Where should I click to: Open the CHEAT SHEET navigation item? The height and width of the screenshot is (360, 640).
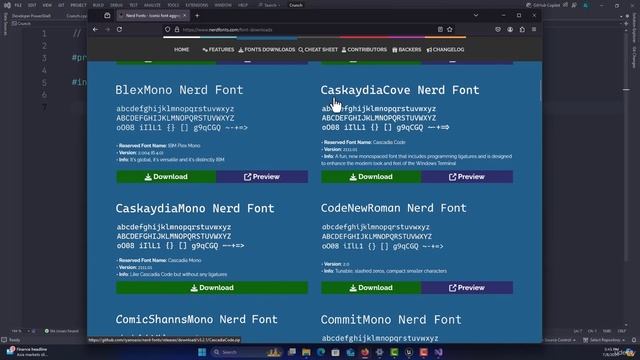click(318, 49)
